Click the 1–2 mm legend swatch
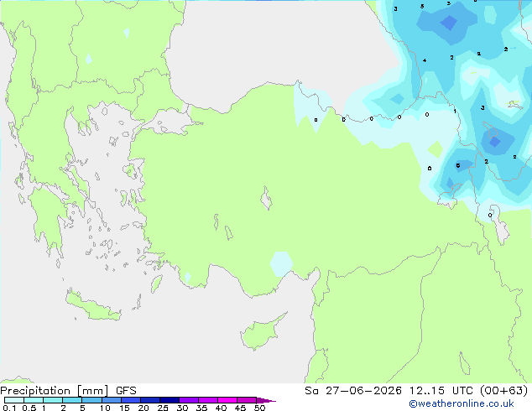532x411 pixels. [x=53, y=400]
